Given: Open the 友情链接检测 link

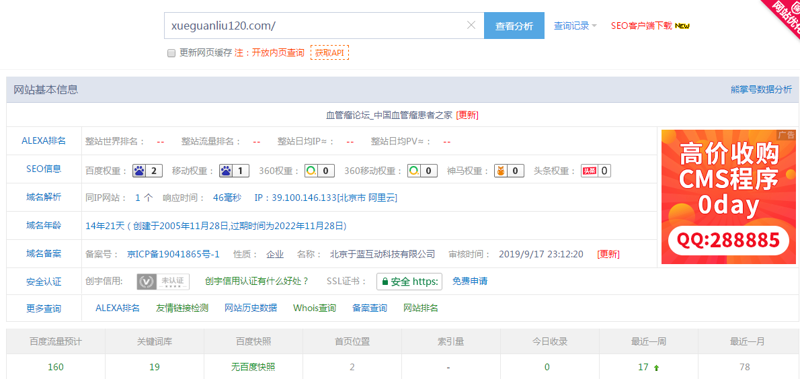Looking at the screenshot, I should coord(182,308).
